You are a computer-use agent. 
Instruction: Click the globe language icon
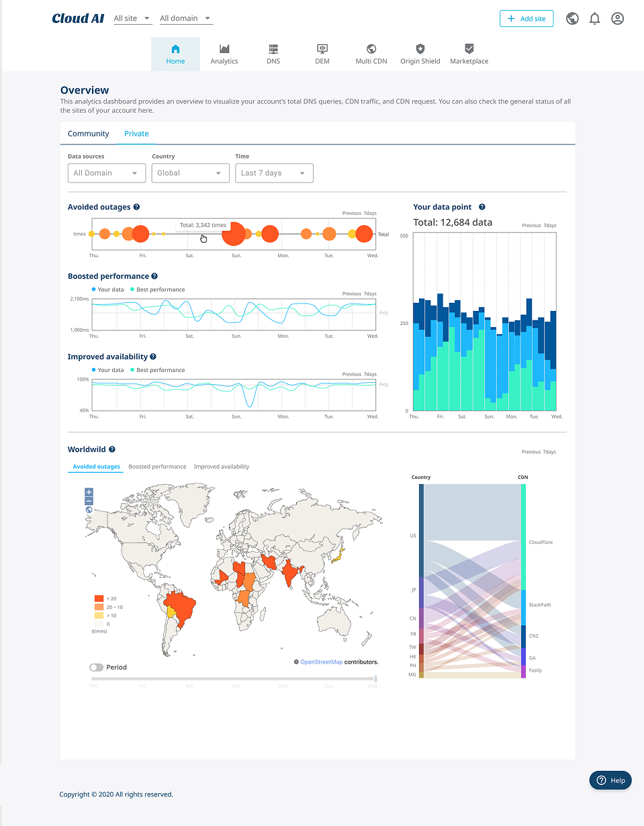click(x=572, y=18)
